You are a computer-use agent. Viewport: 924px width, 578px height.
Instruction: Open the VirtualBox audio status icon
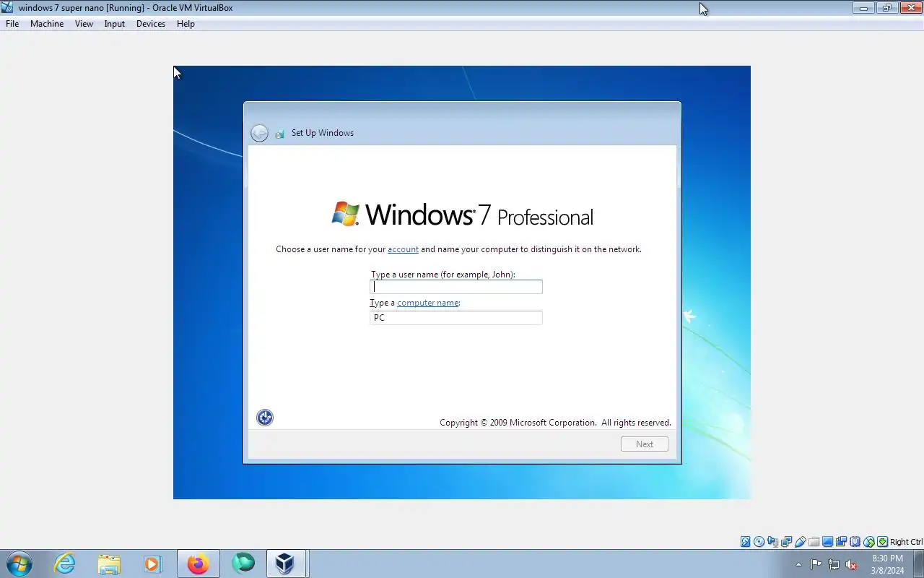[772, 542]
